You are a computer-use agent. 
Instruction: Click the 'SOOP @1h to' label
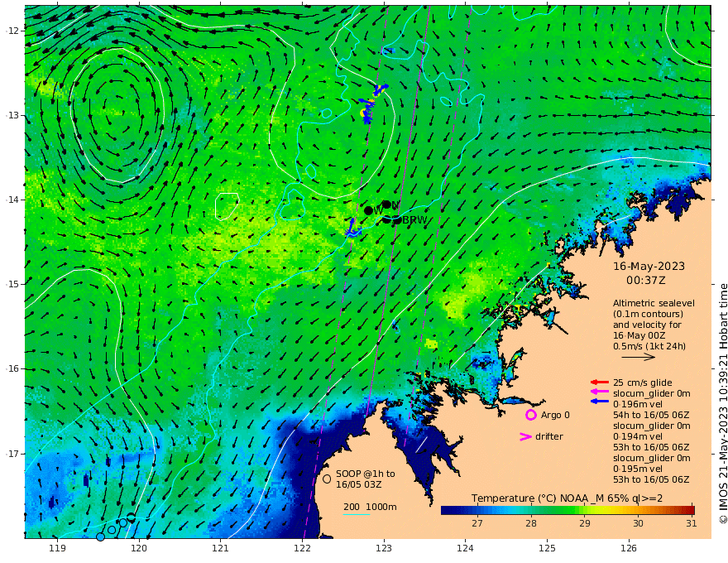(x=366, y=474)
